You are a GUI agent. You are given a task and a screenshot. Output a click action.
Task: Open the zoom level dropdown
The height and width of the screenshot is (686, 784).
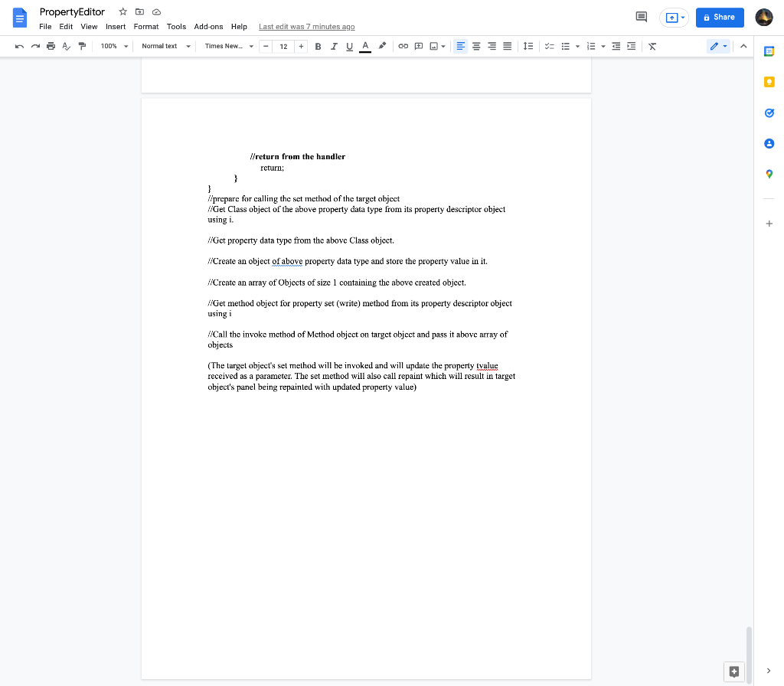[113, 46]
